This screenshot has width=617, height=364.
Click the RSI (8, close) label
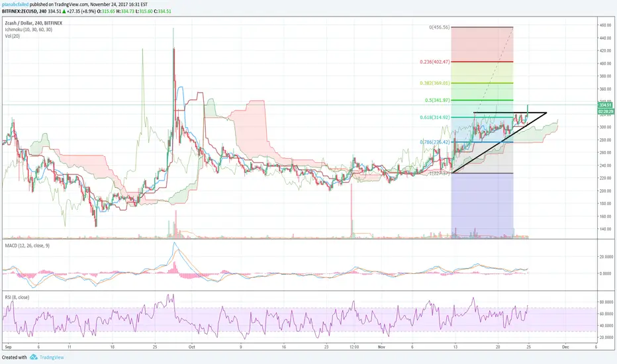click(17, 297)
